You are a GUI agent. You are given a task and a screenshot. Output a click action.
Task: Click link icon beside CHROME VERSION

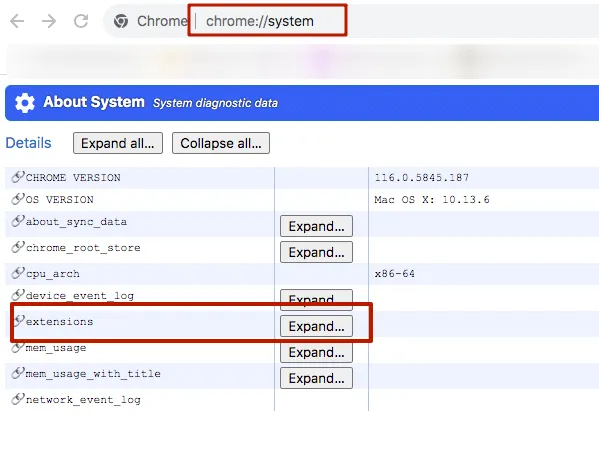18,177
